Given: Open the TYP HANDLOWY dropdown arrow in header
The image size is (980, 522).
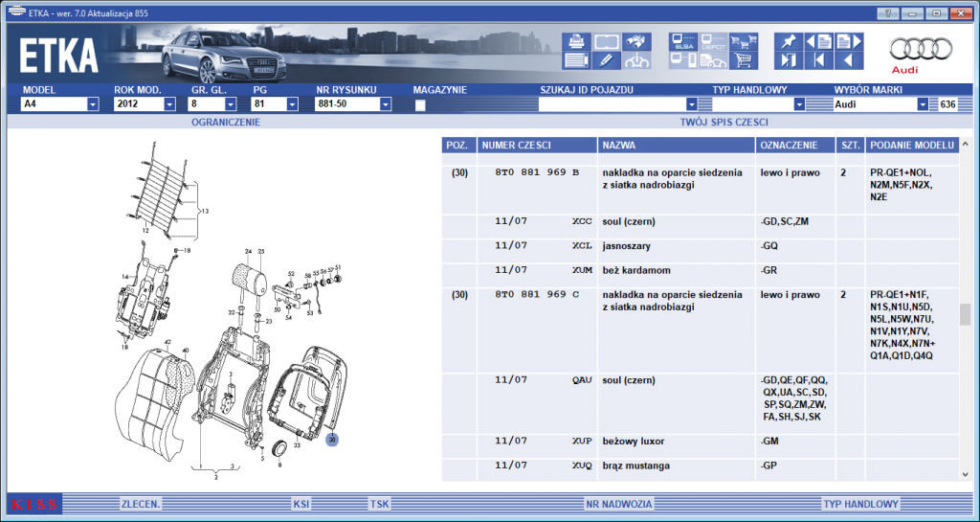Looking at the screenshot, I should [799, 104].
